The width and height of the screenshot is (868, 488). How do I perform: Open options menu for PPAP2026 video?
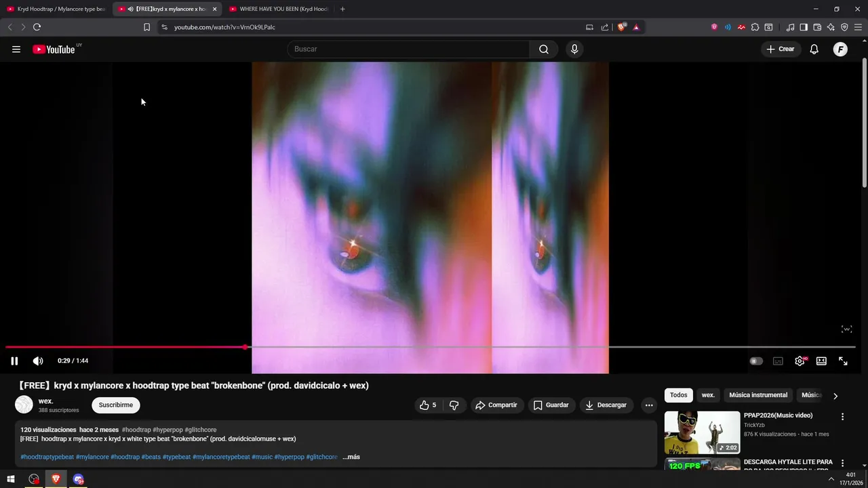pyautogui.click(x=843, y=417)
